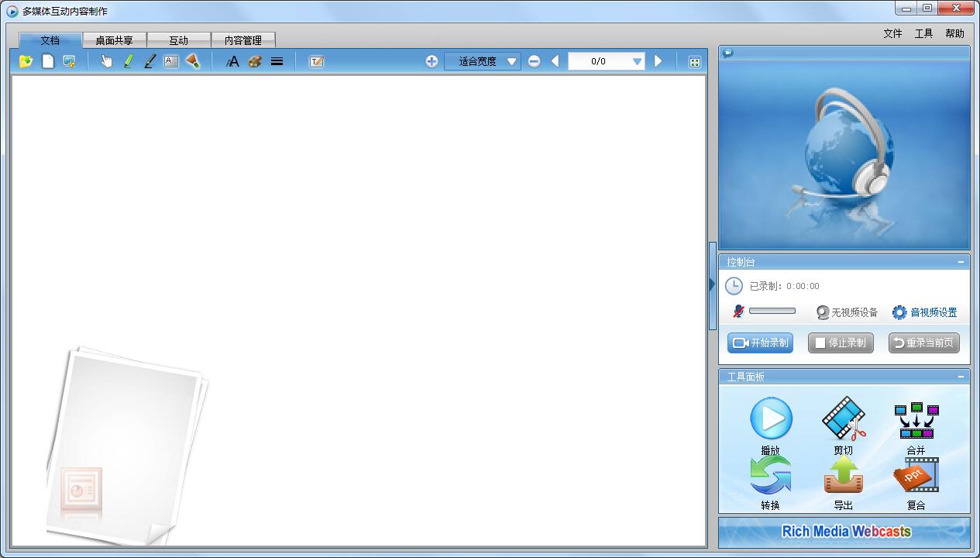Open the 工具 menu

click(x=923, y=33)
